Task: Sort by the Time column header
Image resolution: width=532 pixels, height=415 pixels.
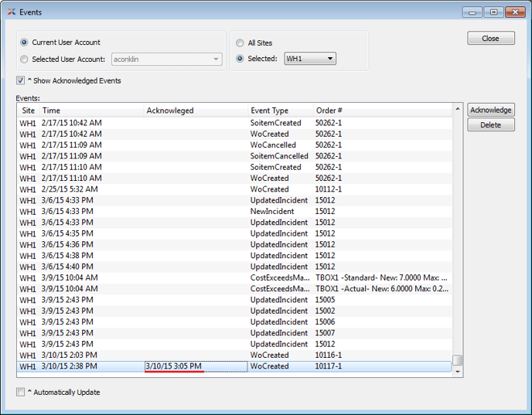Action: pos(91,111)
